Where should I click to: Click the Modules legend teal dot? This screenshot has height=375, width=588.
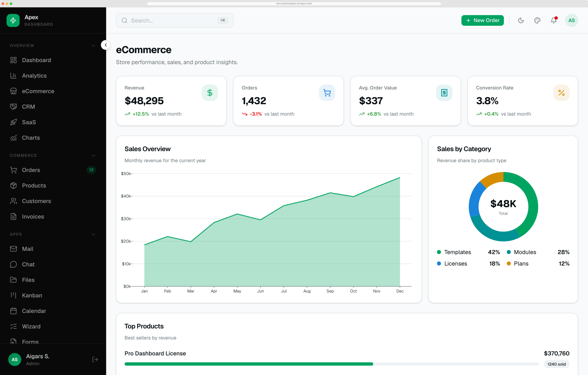tap(509, 252)
